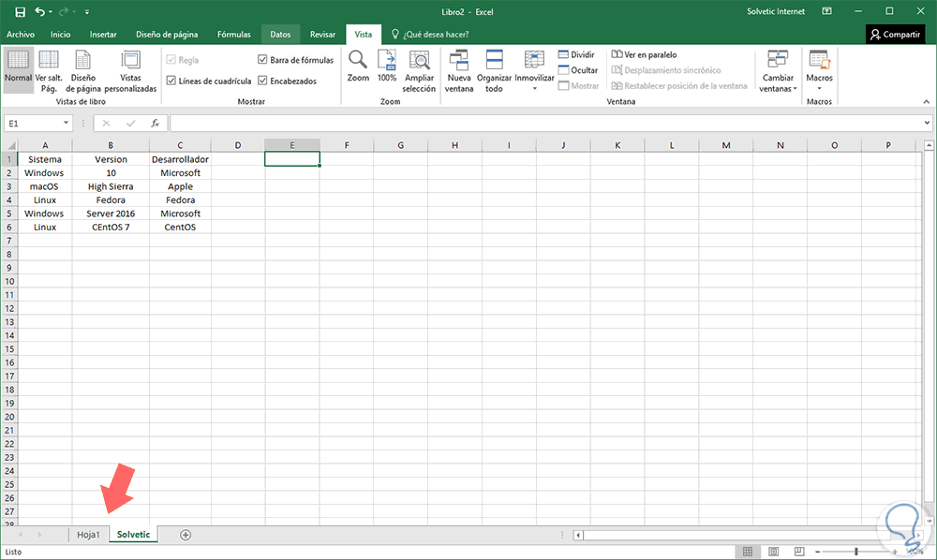
Task: Click Ampliar selección zoom icon
Action: (x=419, y=68)
